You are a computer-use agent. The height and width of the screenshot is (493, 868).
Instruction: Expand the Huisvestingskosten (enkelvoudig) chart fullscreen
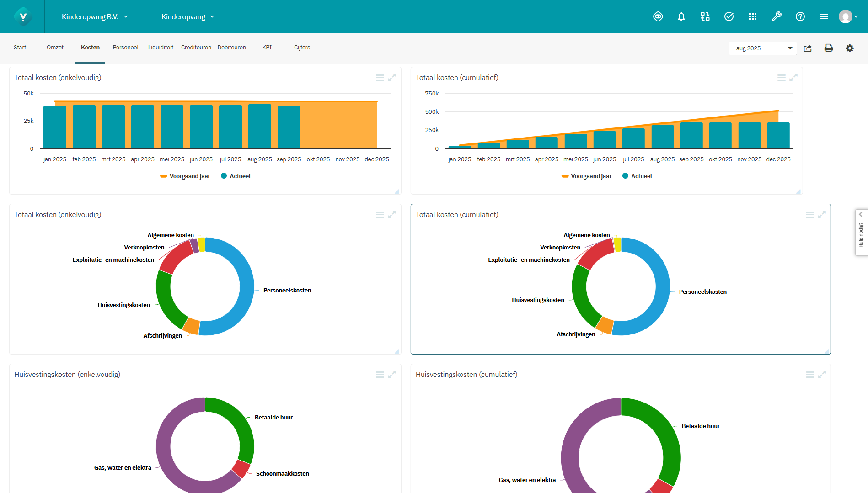pyautogui.click(x=392, y=375)
